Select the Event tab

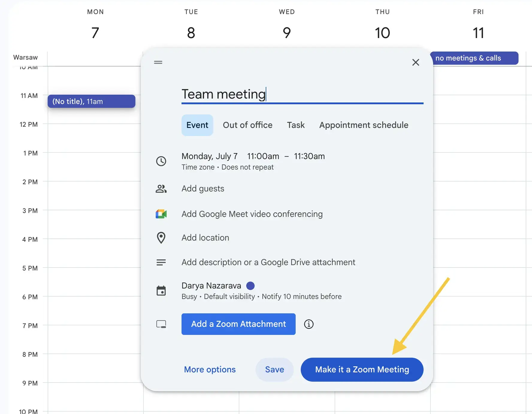tap(197, 125)
